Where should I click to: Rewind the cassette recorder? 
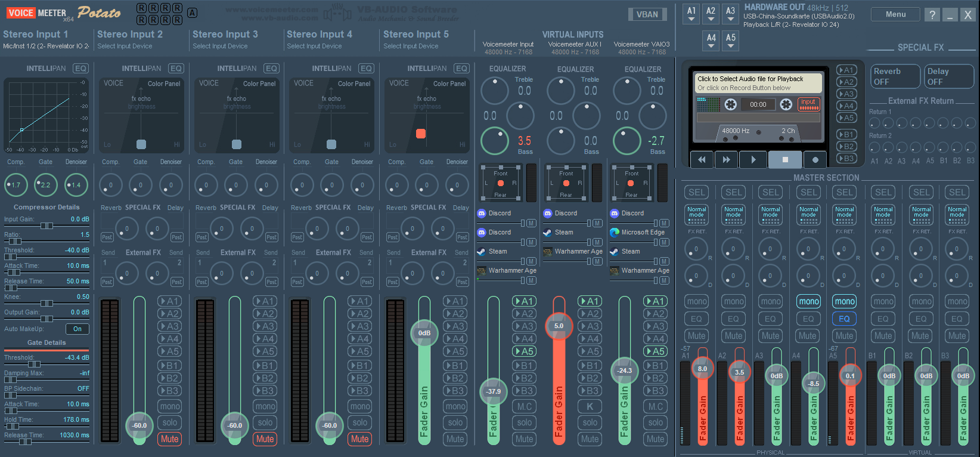click(x=702, y=159)
